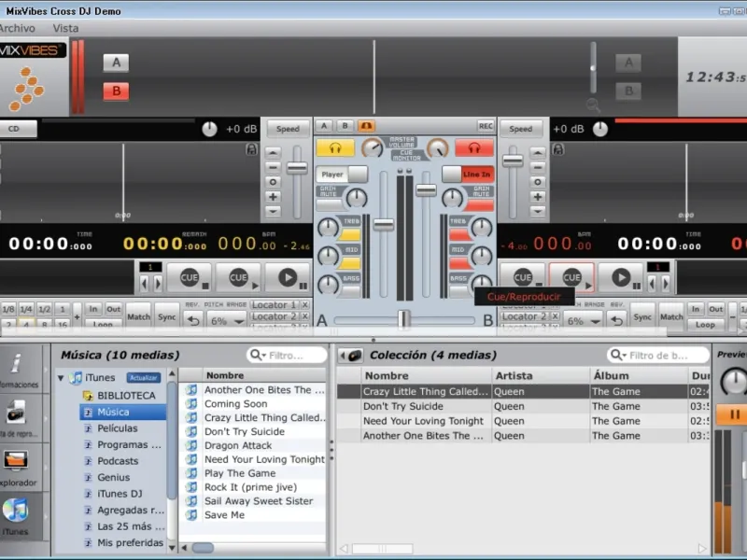Collapse the iTunes tree node
The image size is (747, 560).
(x=61, y=378)
